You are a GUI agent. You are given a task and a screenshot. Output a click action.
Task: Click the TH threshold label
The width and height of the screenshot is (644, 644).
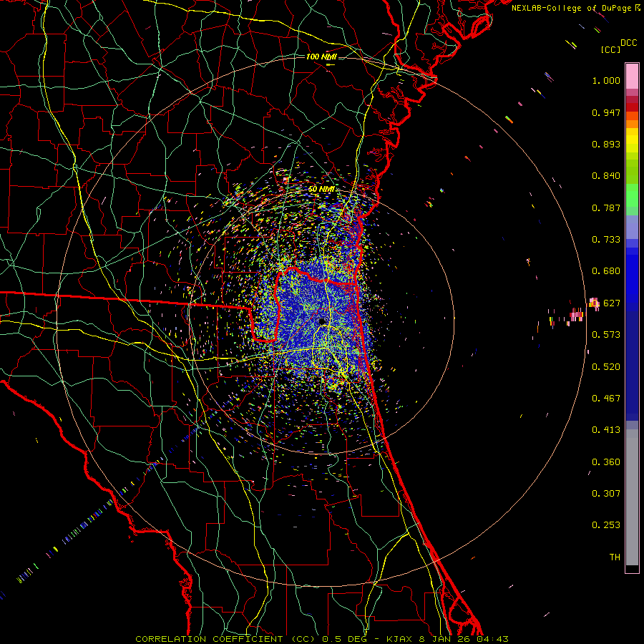(615, 557)
